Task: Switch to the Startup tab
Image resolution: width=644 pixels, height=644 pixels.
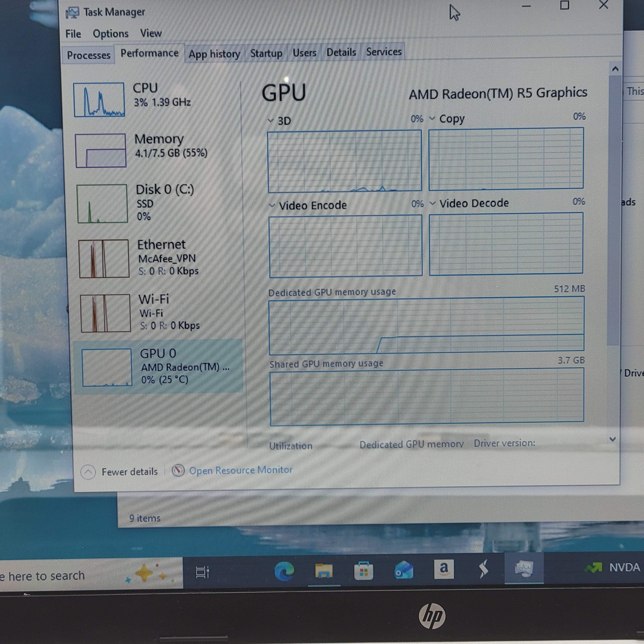Action: [x=266, y=53]
